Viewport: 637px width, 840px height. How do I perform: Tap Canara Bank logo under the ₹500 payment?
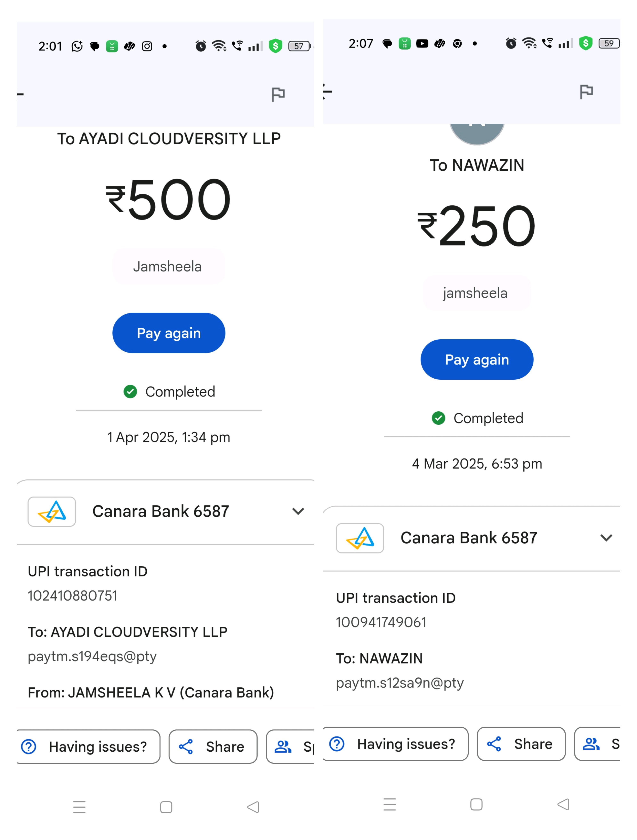pyautogui.click(x=52, y=511)
